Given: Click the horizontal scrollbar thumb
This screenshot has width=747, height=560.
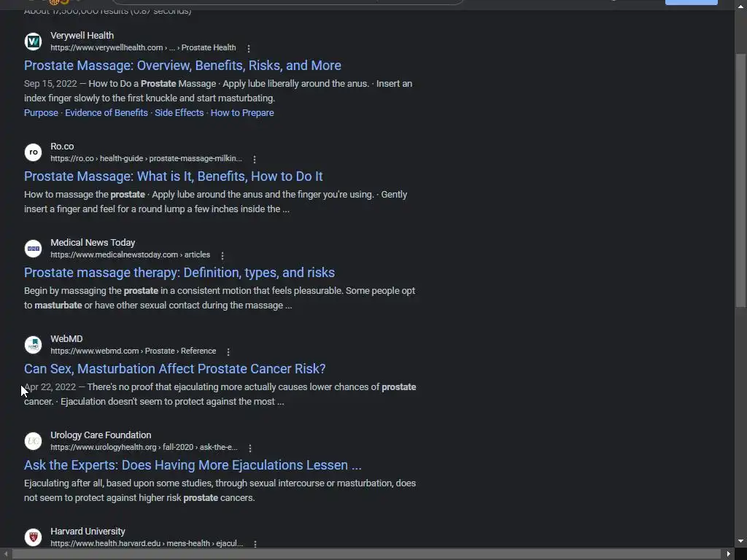Looking at the screenshot, I should click(x=366, y=554).
